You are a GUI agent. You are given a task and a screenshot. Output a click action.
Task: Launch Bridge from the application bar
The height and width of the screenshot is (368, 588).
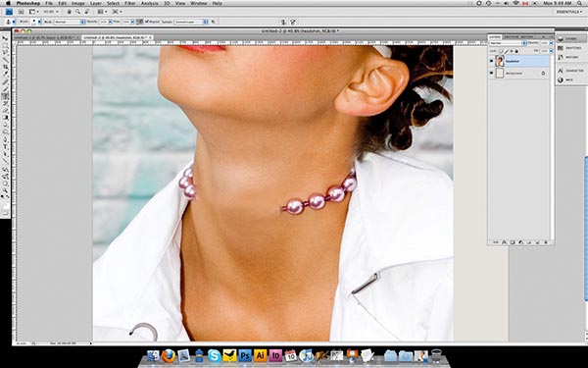point(21,12)
